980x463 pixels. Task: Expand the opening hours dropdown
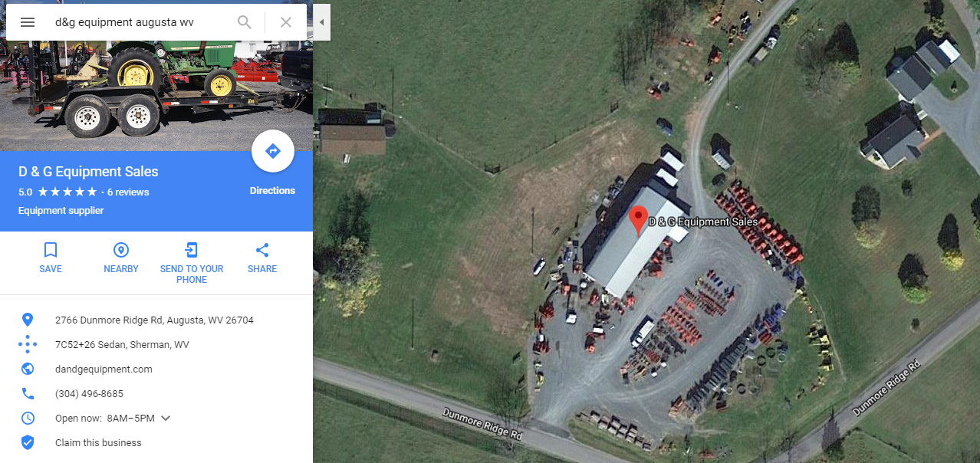[x=166, y=418]
